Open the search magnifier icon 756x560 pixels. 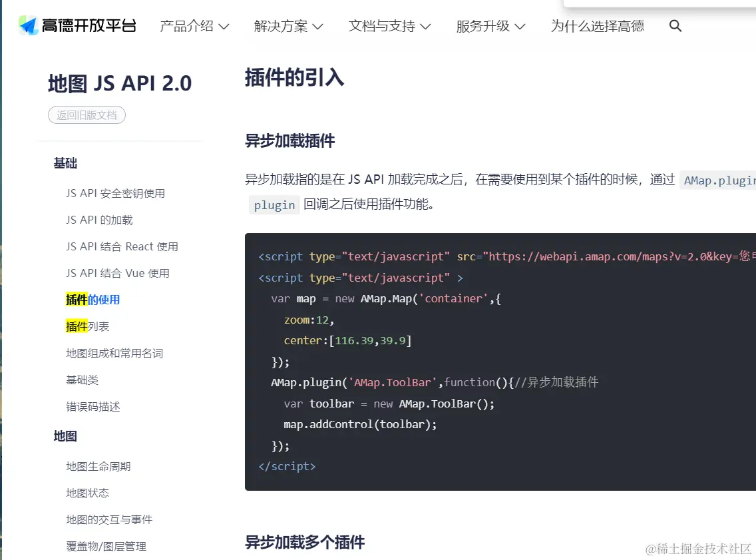(x=675, y=26)
